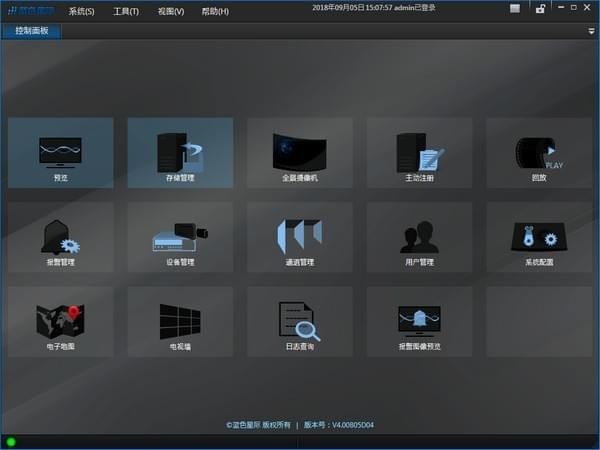Open the 系统配置 system configuration tile
Image resolution: width=600 pixels, height=450 pixels.
pyautogui.click(x=539, y=237)
